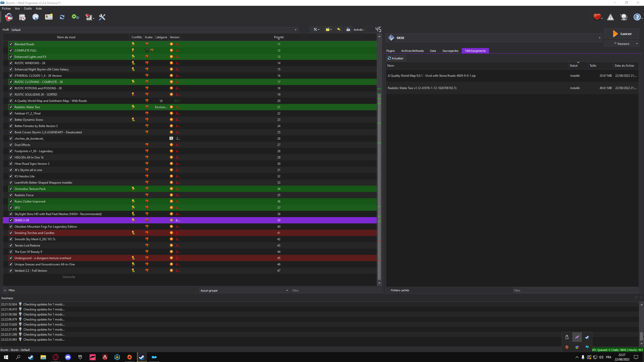Switch to the Sauvegardes tab
The width and height of the screenshot is (644, 362).
[450, 51]
